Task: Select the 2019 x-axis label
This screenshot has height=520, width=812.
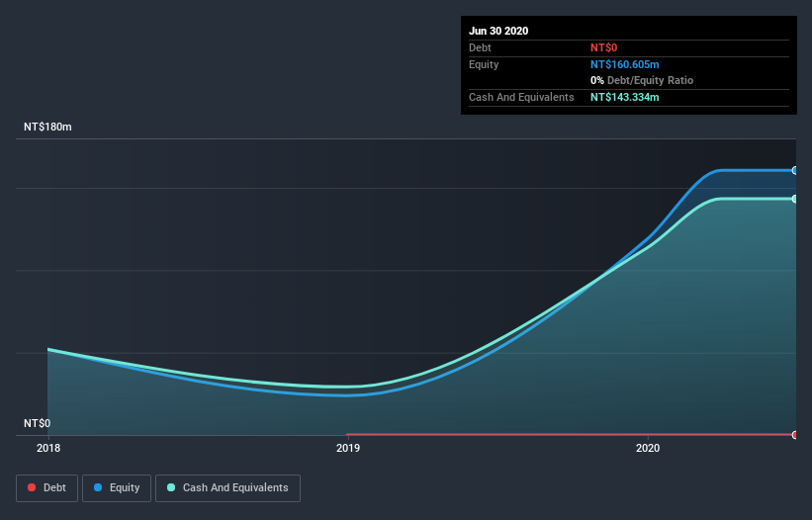Action: tap(348, 448)
